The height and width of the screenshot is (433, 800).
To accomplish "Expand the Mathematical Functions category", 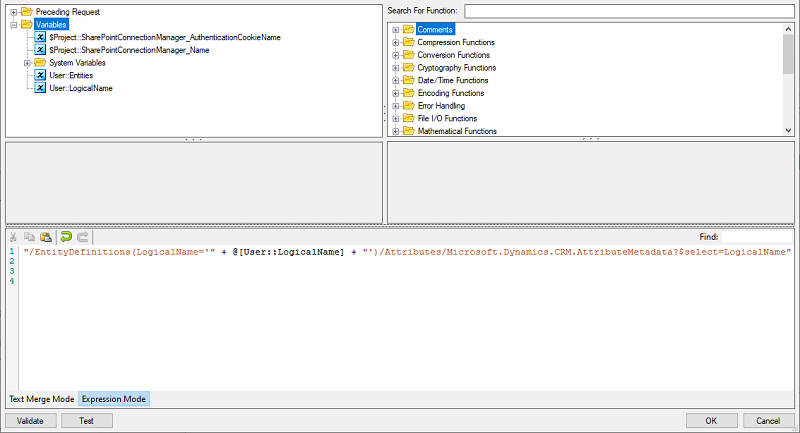I will pos(395,132).
